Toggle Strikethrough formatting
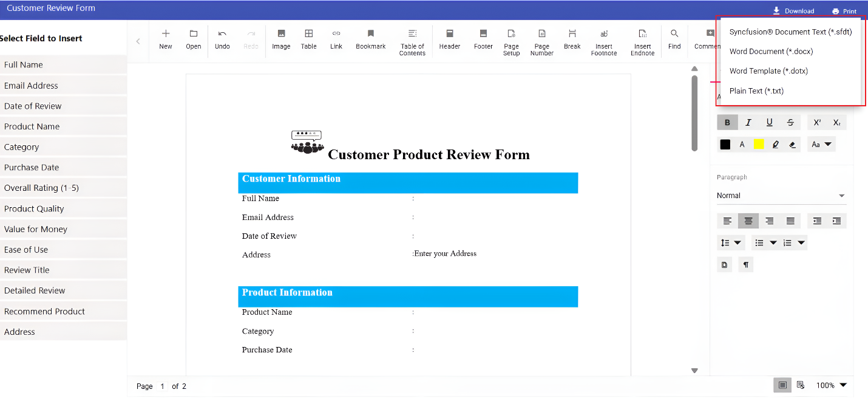The height and width of the screenshot is (398, 868). (x=790, y=122)
